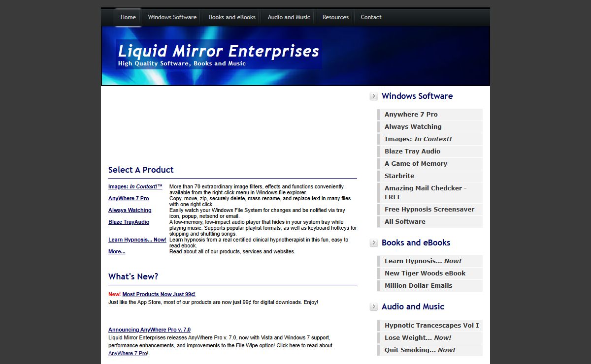
Task: Click the What's New? heading
Action: click(133, 277)
